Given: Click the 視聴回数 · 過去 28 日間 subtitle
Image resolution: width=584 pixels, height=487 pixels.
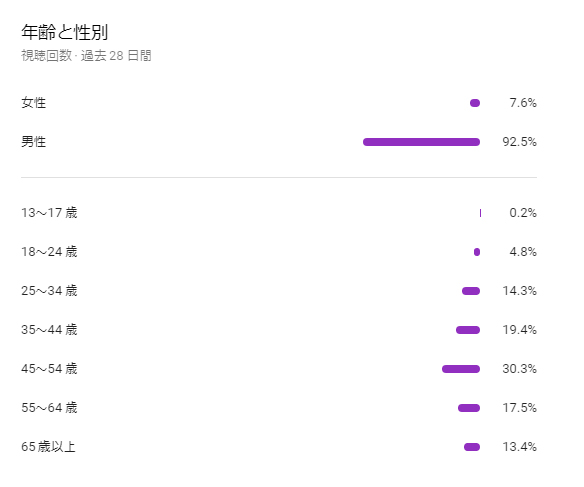Looking at the screenshot, I should pos(86,56).
